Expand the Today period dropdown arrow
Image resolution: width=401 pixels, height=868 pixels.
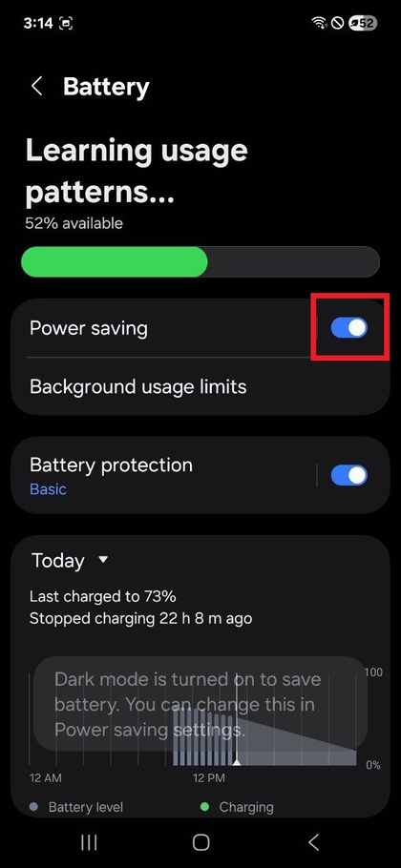click(x=103, y=560)
